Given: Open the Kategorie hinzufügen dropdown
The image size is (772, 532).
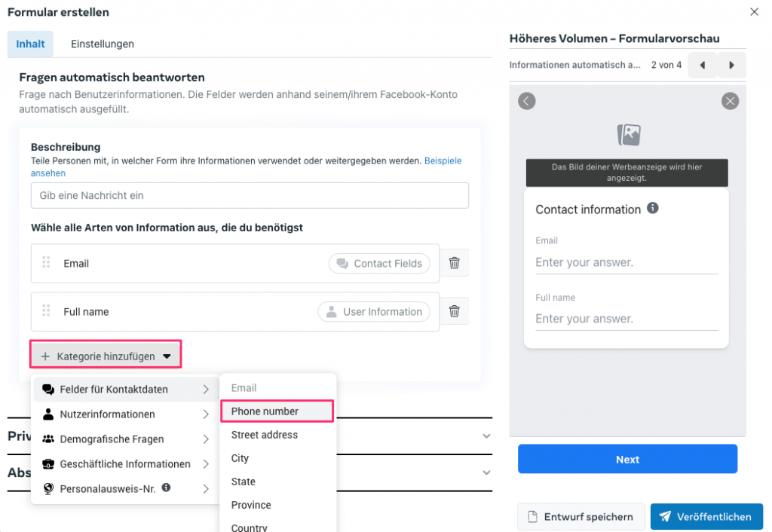Looking at the screenshot, I should (x=106, y=356).
